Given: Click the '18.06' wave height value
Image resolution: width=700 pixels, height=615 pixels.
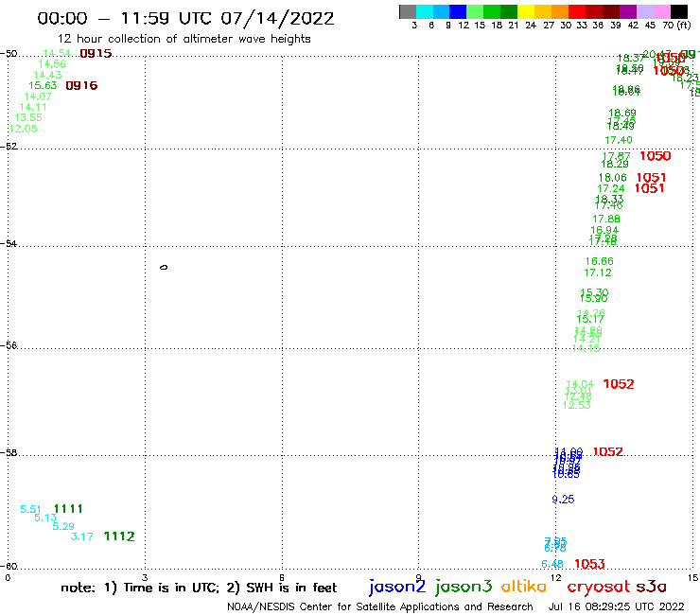Looking at the screenshot, I should point(613,178).
